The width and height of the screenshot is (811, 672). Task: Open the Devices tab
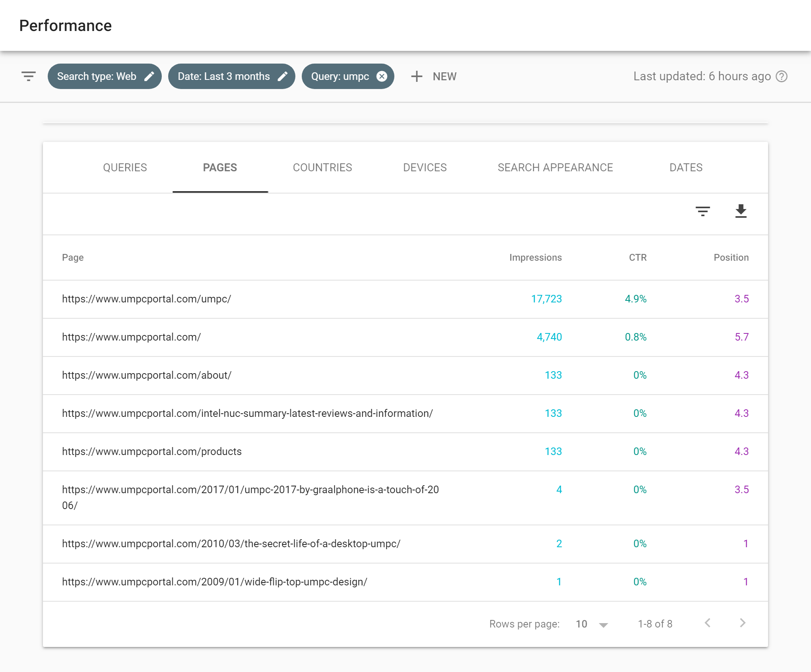click(x=425, y=167)
